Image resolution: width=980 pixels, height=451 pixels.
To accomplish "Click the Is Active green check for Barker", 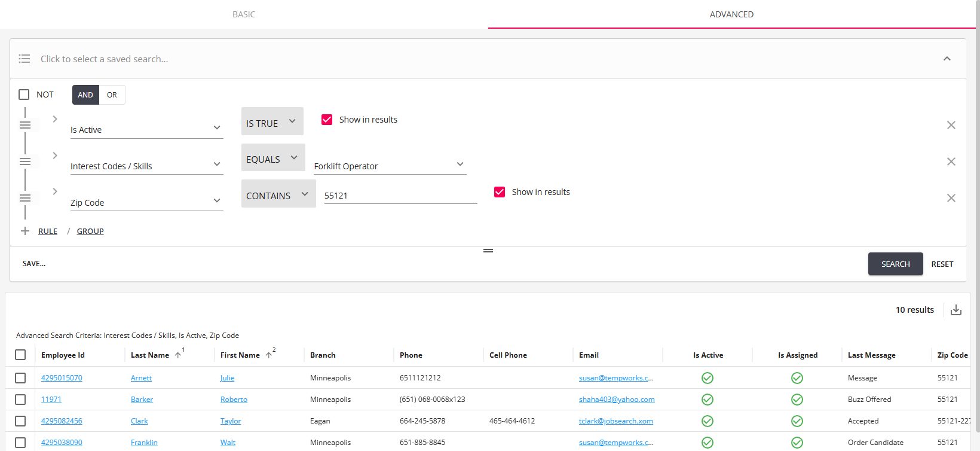I will [708, 400].
